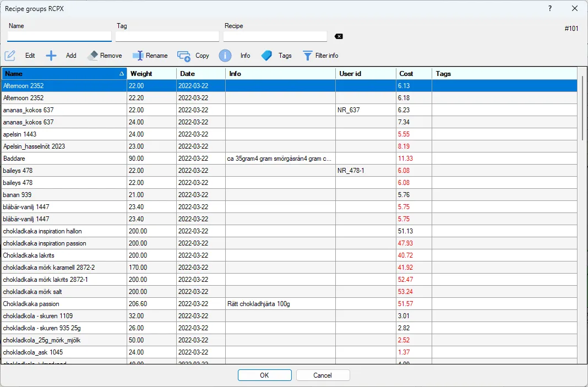588x387 pixels.
Task: Select the apelsin 1443 row
Action: pos(289,134)
